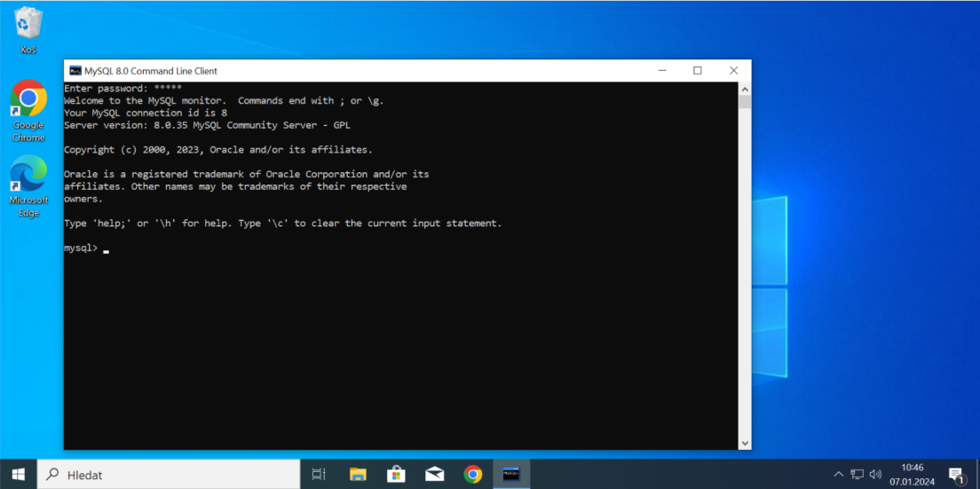
Task: Open the clock showing 10:46
Action: 913,475
